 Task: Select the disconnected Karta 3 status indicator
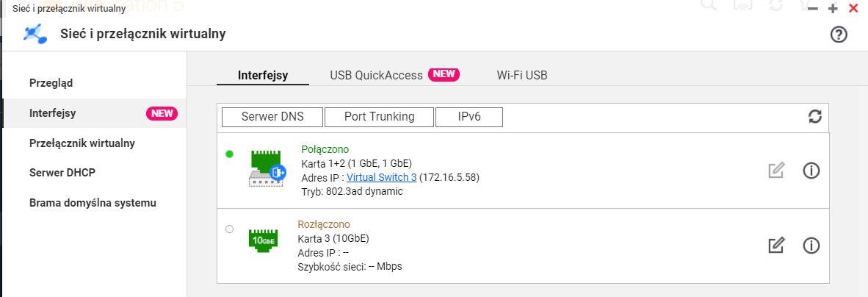(x=229, y=229)
